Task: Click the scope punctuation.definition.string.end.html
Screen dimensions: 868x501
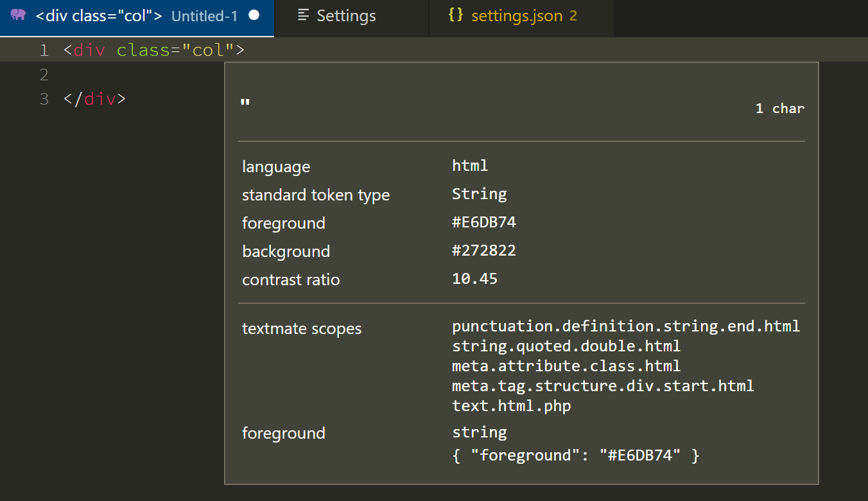Action: pos(626,326)
